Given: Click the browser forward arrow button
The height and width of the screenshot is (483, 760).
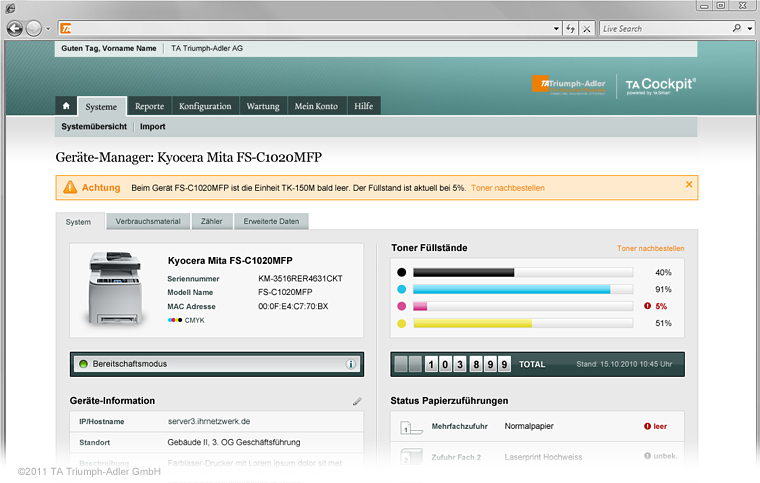Looking at the screenshot, I should pyautogui.click(x=33, y=29).
